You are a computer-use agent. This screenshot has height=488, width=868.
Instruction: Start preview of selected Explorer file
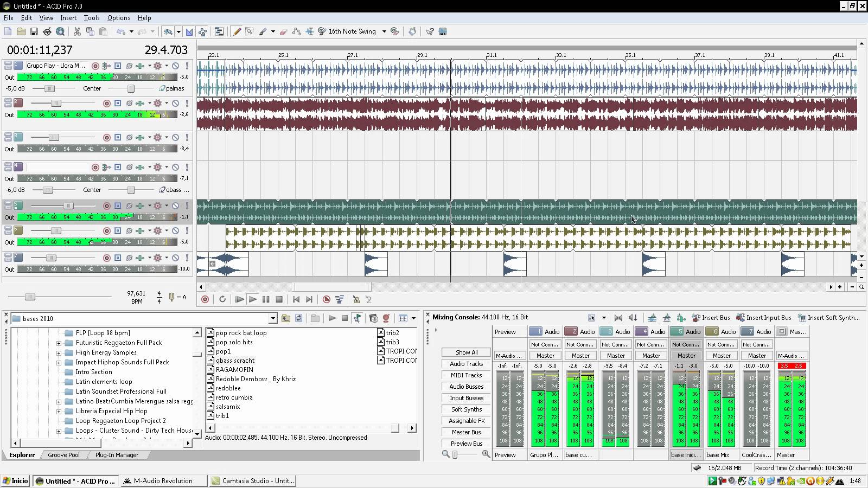332,318
